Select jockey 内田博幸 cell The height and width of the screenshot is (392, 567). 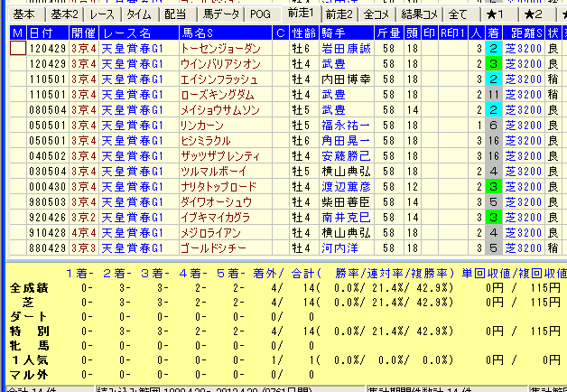[x=347, y=79]
